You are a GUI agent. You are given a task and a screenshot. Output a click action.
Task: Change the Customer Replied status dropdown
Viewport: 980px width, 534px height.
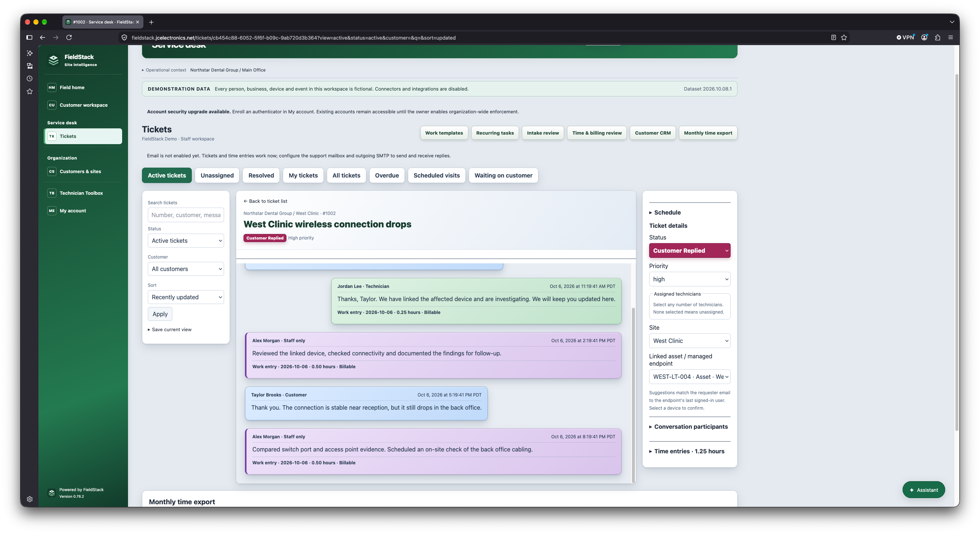[690, 250]
